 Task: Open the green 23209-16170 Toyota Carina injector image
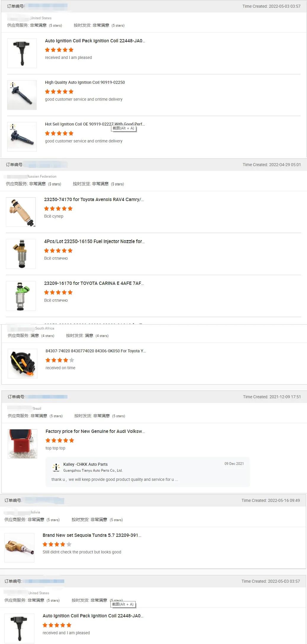click(21, 296)
